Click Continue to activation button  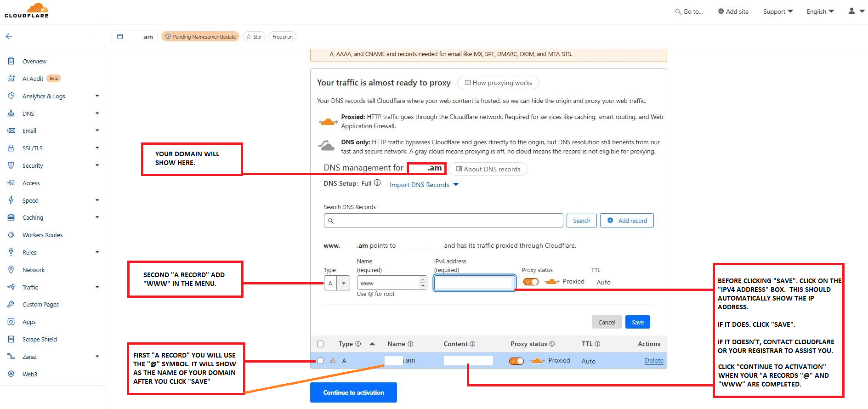tap(353, 392)
